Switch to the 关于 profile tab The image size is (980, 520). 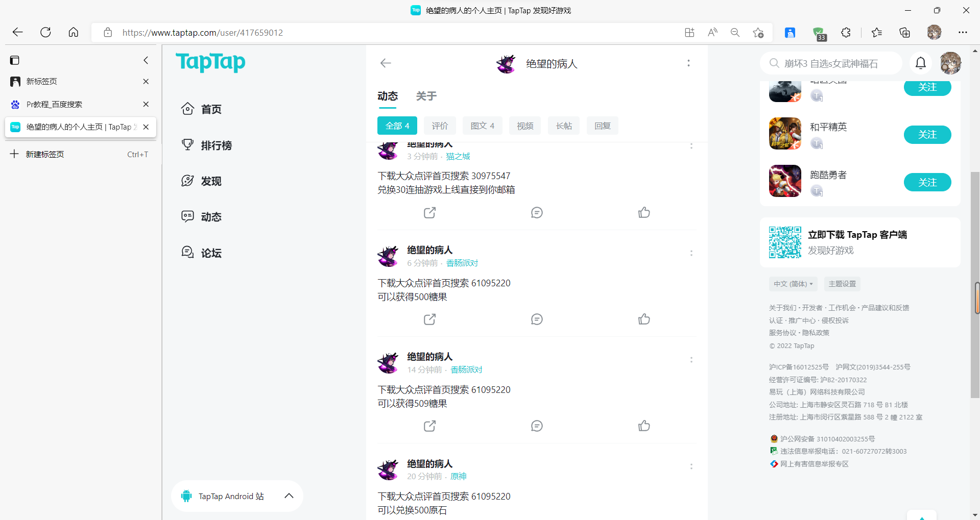426,96
